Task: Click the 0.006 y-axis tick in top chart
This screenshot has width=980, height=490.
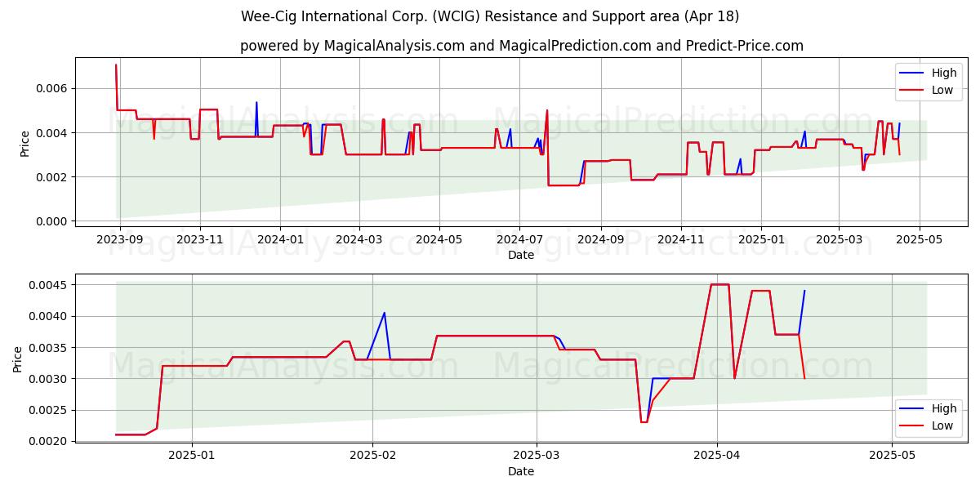Action: 51,88
